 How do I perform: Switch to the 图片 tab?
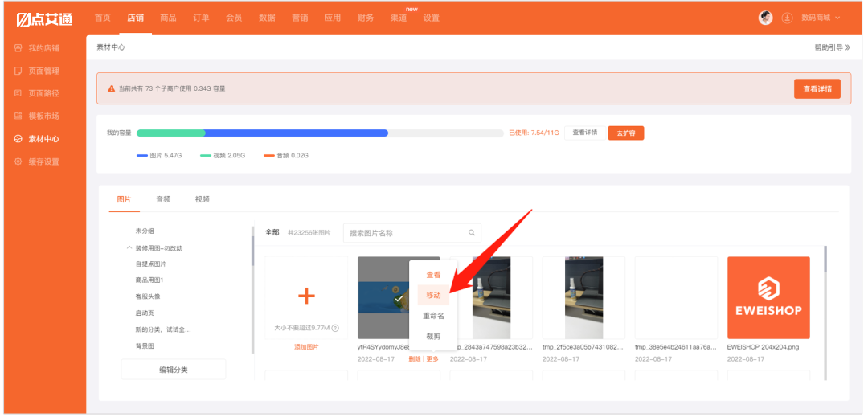coord(124,199)
